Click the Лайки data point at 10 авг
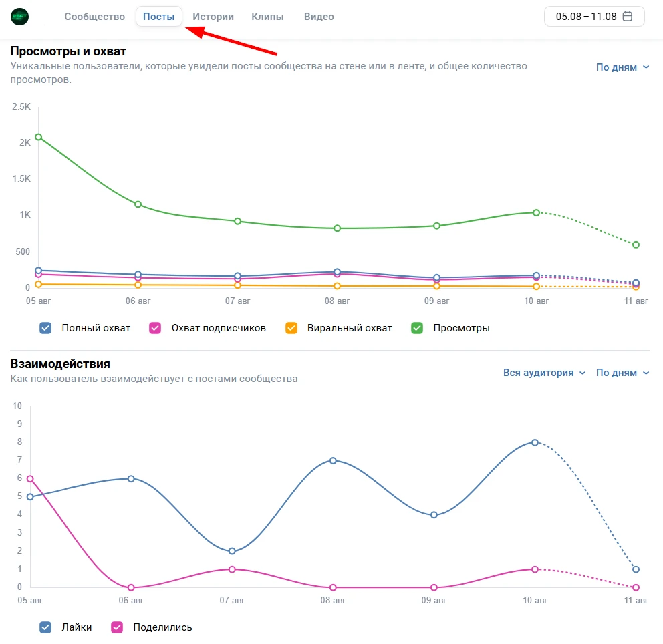 535,442
